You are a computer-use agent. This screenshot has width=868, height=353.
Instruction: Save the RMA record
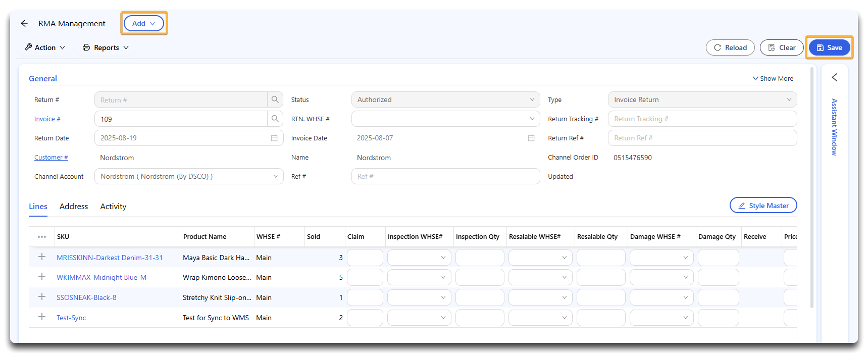tap(829, 47)
